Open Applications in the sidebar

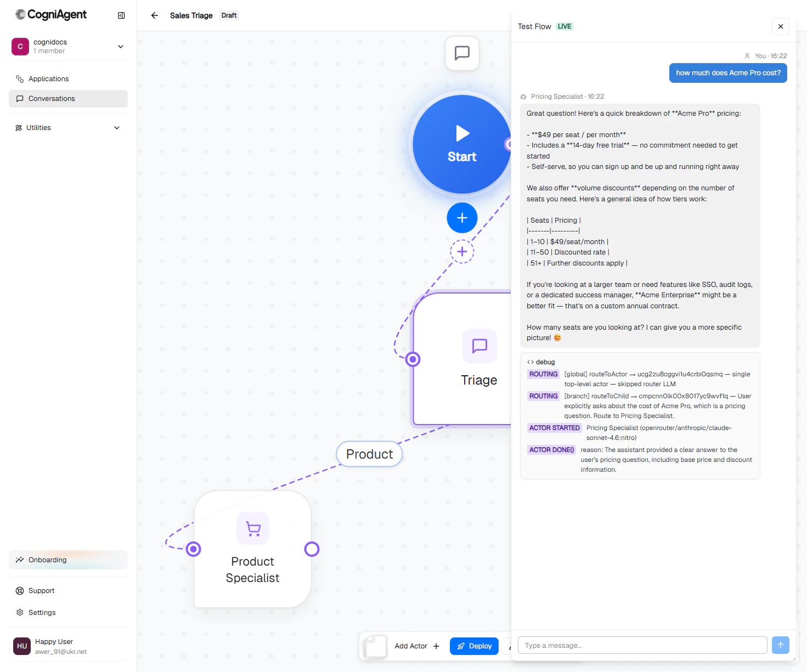point(69,79)
